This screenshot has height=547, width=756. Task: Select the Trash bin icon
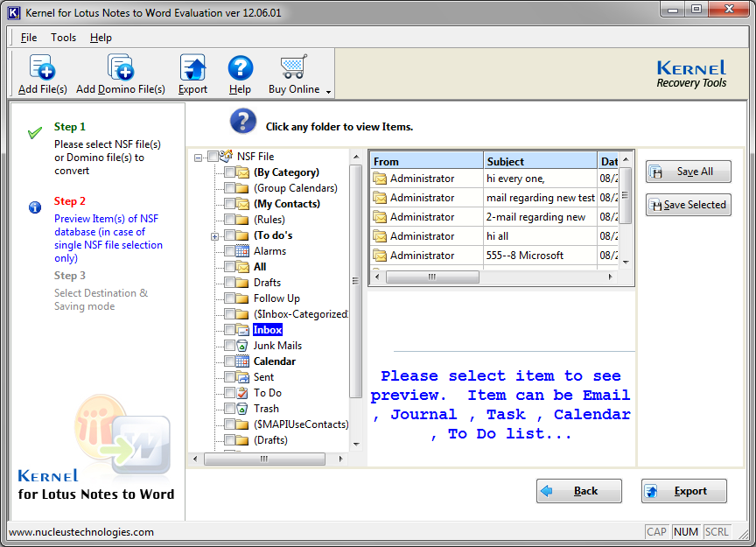click(x=242, y=409)
